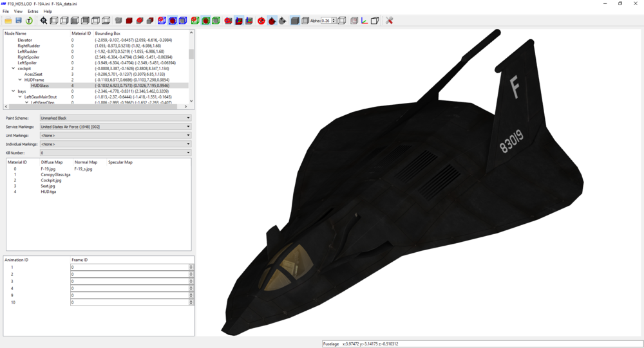The image size is (644, 348).
Task: Click the colored XYZ axes icon
Action: tap(365, 21)
